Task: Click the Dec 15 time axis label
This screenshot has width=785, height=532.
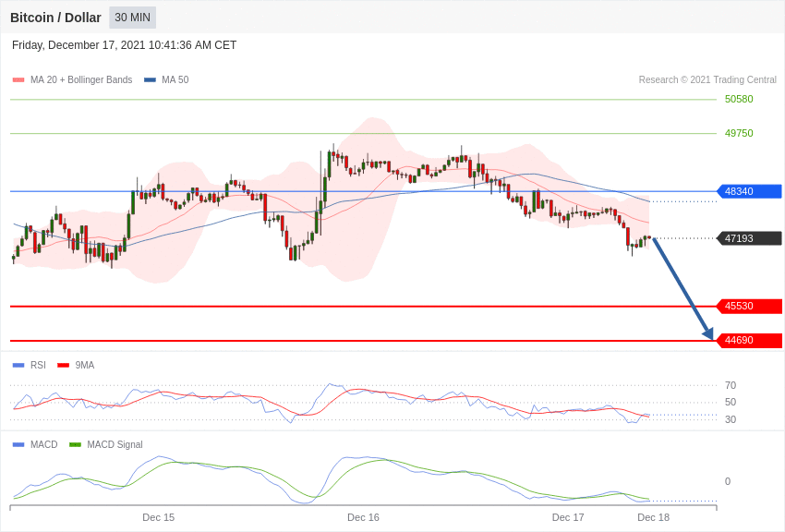Action: click(x=158, y=517)
